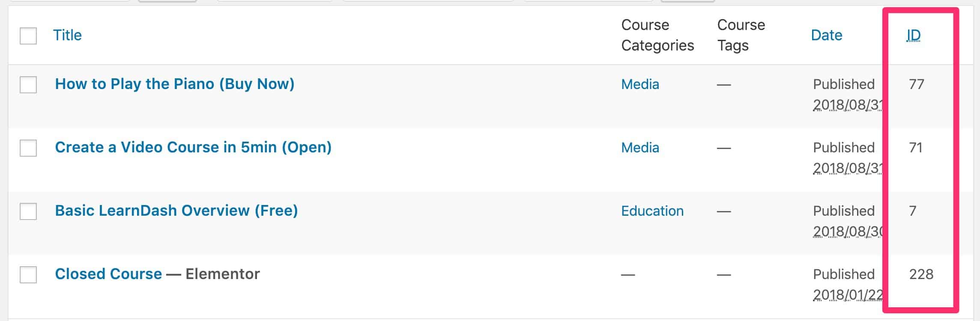The height and width of the screenshot is (321, 980).
Task: Click the Course Categories column header
Action: coord(658,36)
